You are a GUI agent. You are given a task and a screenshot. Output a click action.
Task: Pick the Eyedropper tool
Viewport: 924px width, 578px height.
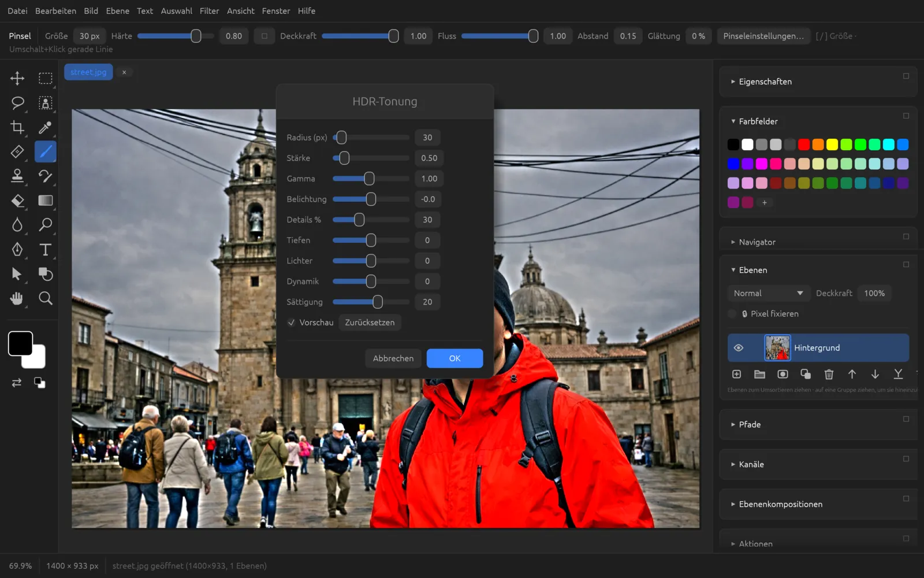point(46,127)
